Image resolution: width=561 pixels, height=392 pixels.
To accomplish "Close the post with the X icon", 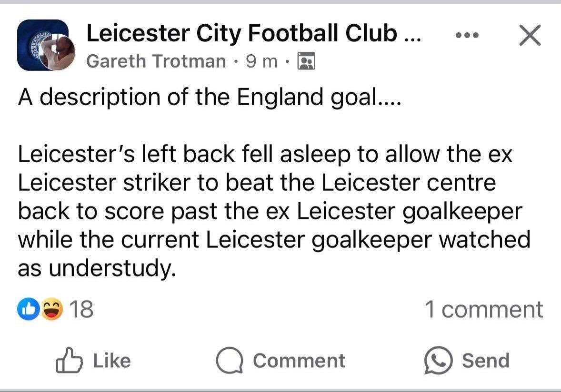I will pyautogui.click(x=530, y=35).
